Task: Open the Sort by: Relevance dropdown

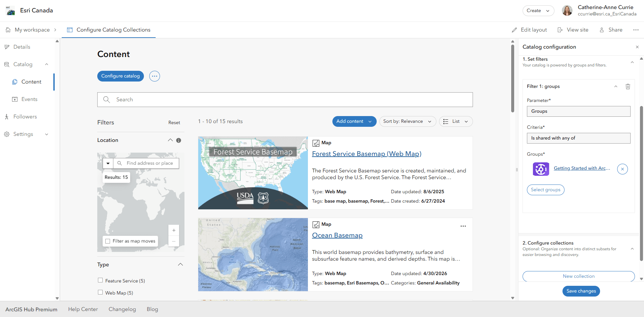Action: [408, 121]
